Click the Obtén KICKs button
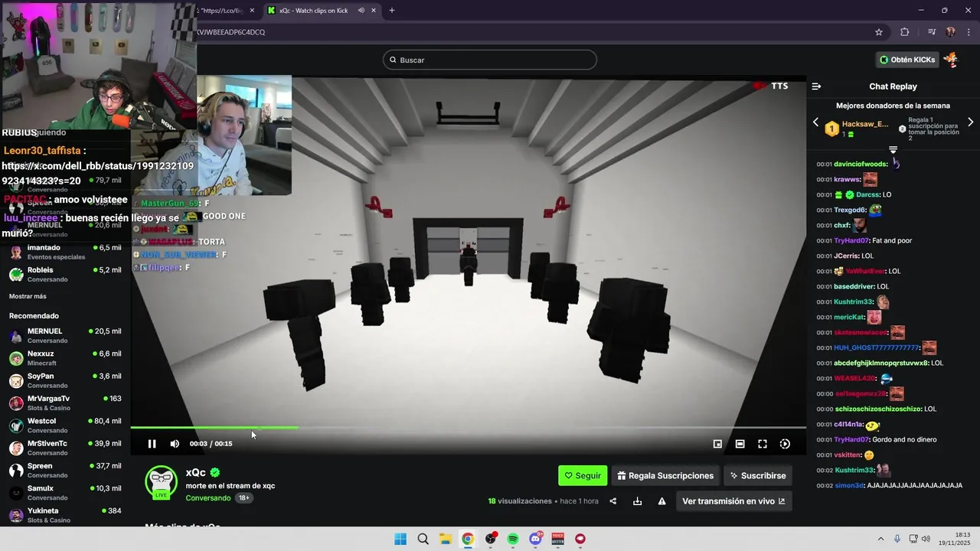This screenshot has height=551, width=980. (907, 60)
